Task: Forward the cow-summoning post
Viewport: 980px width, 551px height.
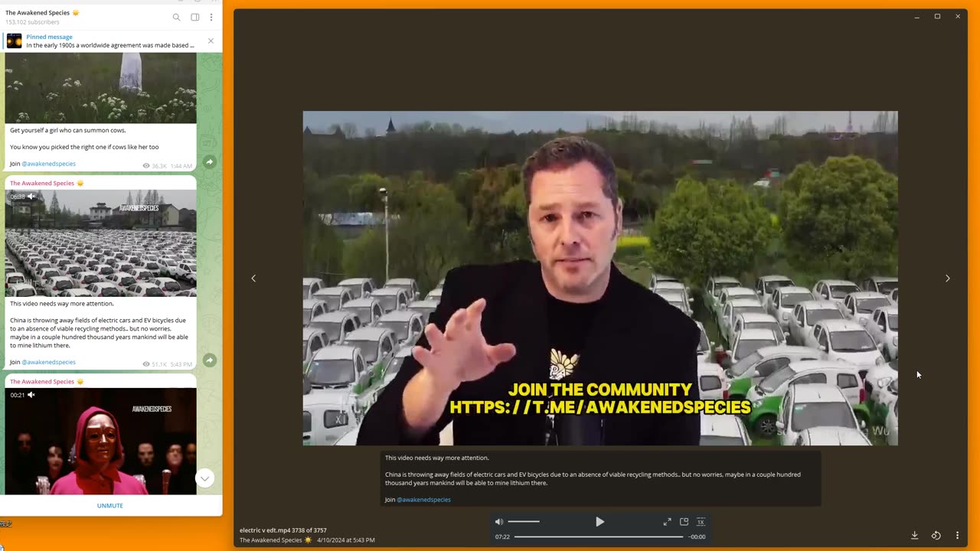Action: (209, 162)
